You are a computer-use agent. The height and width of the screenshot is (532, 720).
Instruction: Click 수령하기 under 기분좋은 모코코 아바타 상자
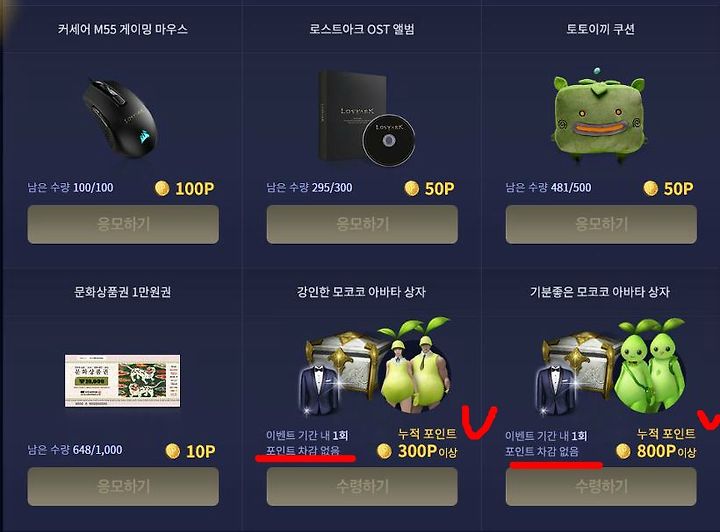point(601,487)
